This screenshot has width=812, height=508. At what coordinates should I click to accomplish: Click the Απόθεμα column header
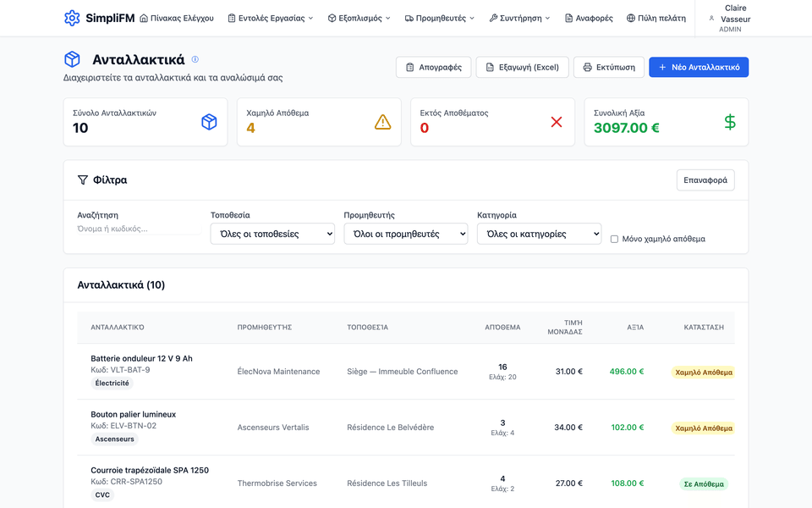coord(502,327)
